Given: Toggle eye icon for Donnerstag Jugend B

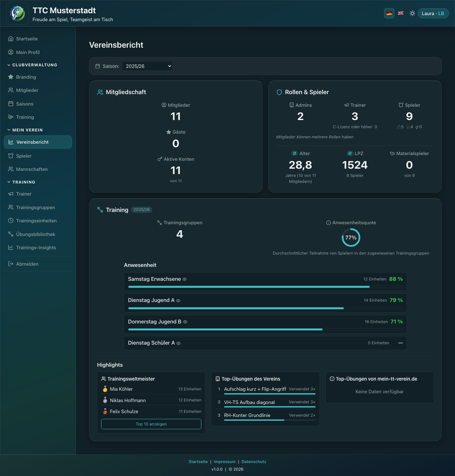Looking at the screenshot, I should coord(185,322).
